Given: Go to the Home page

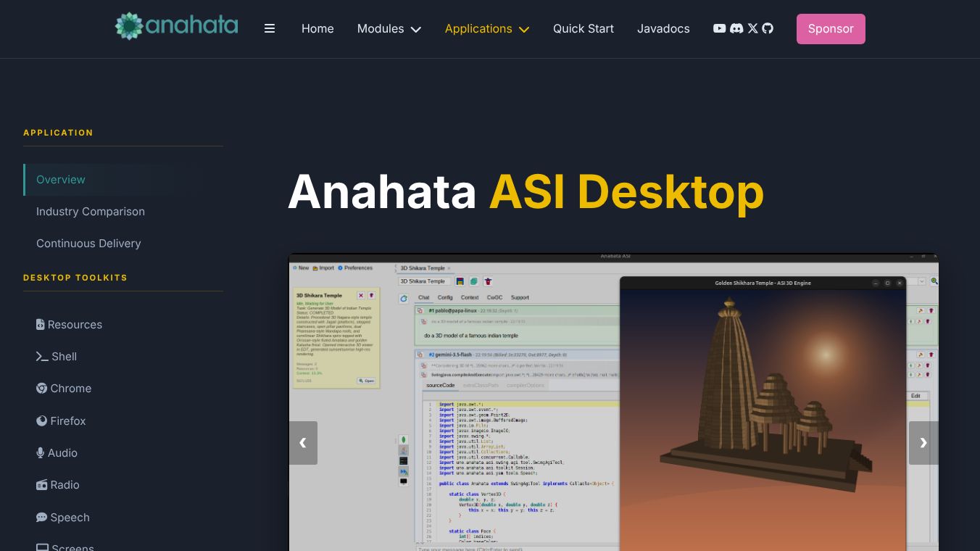Looking at the screenshot, I should (317, 28).
